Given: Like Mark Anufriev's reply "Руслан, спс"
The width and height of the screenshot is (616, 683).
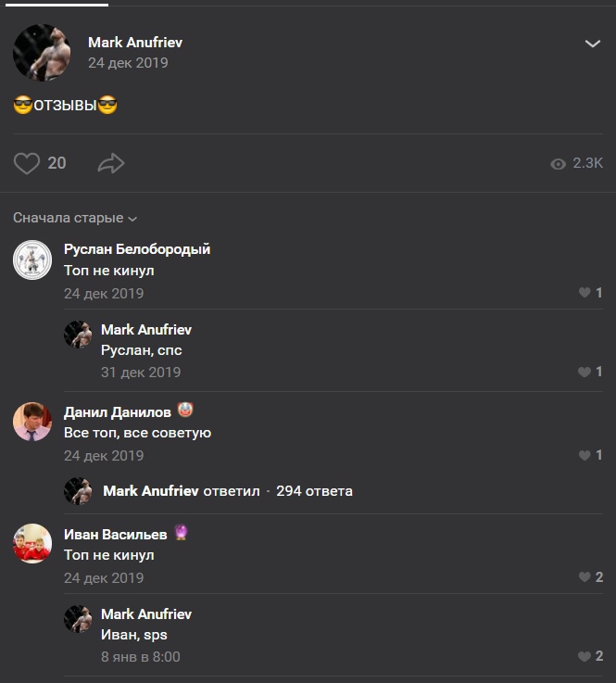Looking at the screenshot, I should (x=585, y=373).
